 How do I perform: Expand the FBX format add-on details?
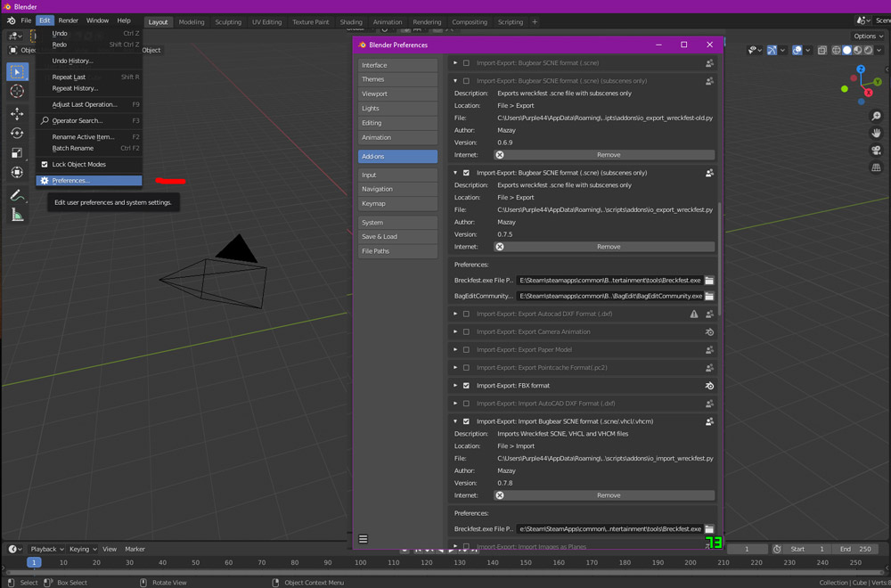pos(455,385)
